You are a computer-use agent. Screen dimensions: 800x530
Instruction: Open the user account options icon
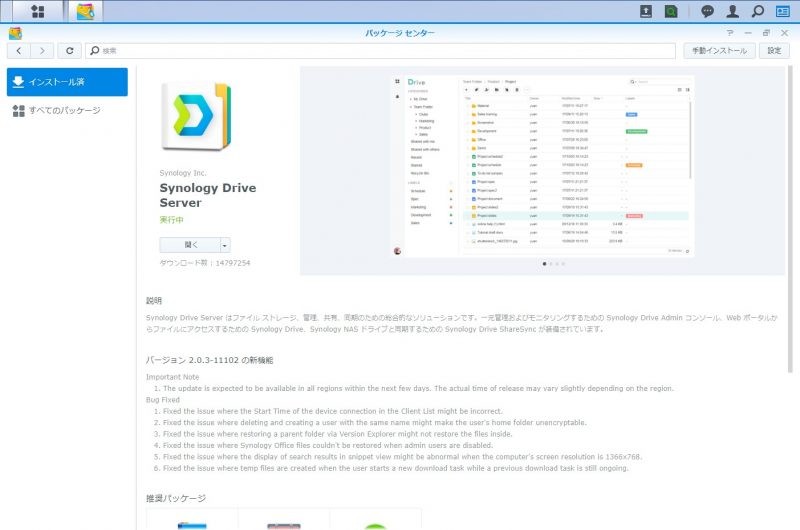point(733,12)
